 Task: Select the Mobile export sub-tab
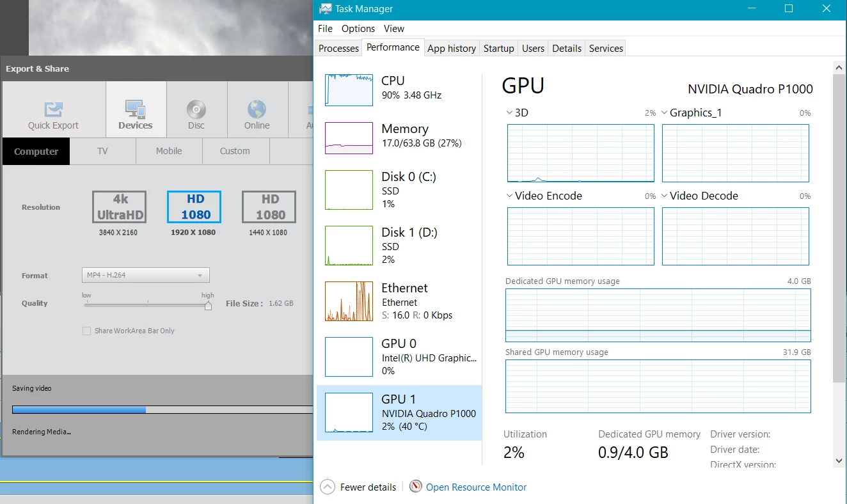[169, 151]
